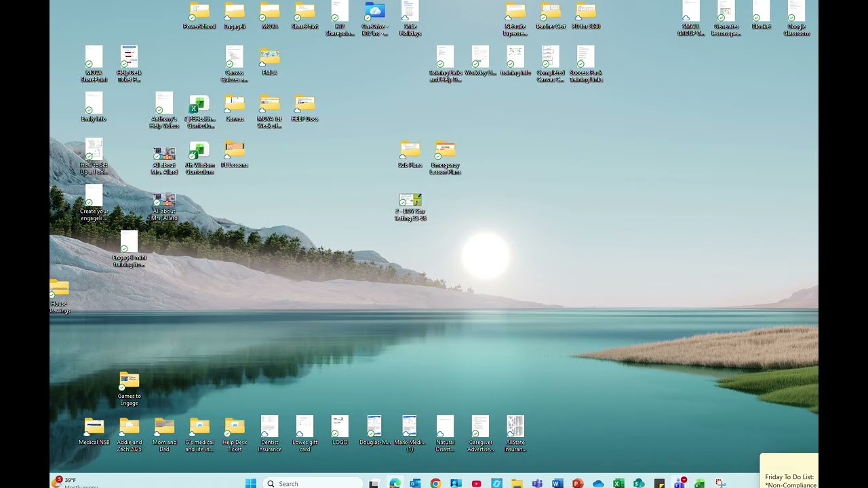Open the Sub Plans folder
Screen dimensions: 868x488
pyautogui.click(x=410, y=155)
